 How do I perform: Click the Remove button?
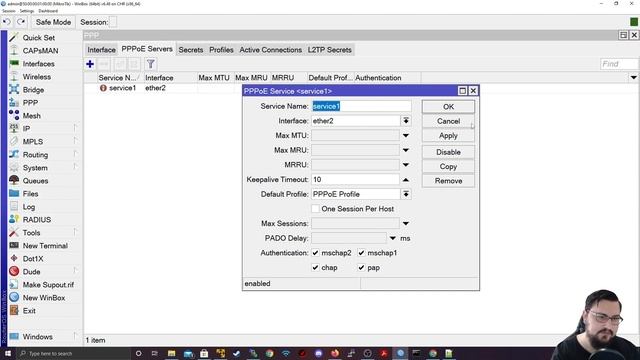click(448, 181)
